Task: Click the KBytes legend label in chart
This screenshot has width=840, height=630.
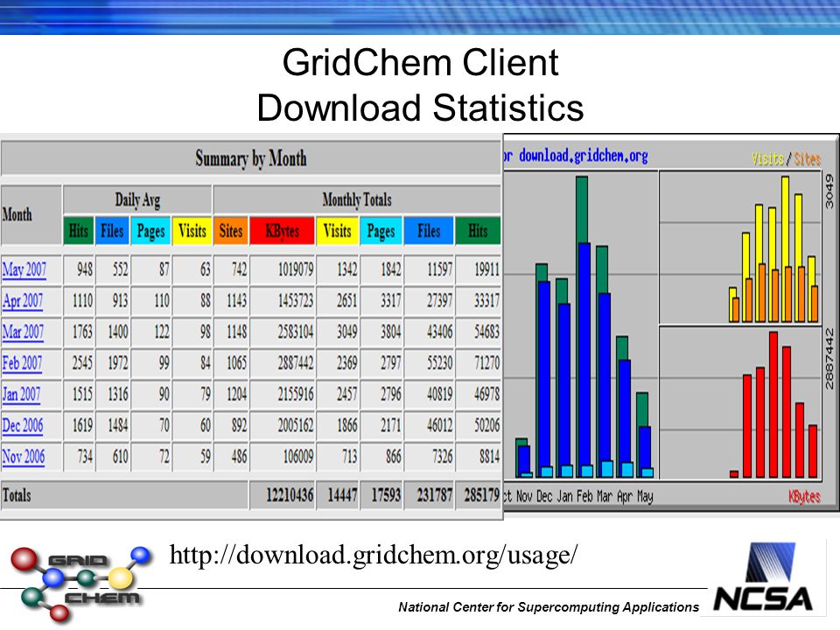Action: (x=804, y=497)
